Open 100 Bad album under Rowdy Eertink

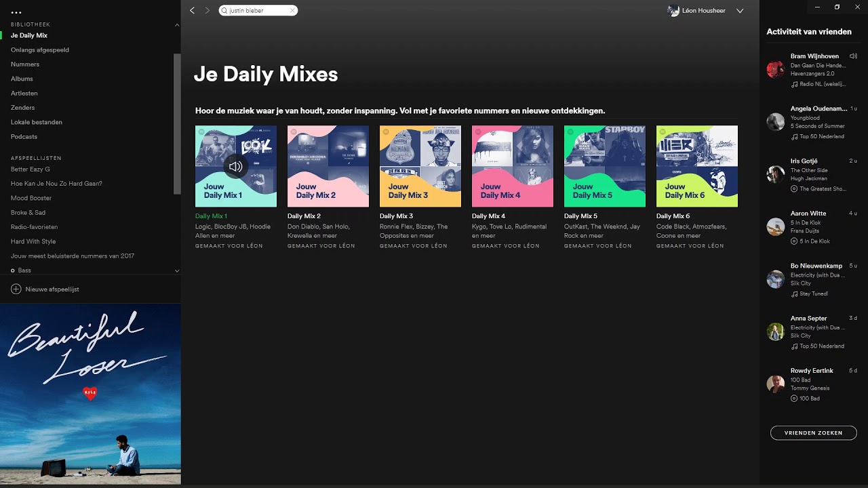(x=810, y=399)
